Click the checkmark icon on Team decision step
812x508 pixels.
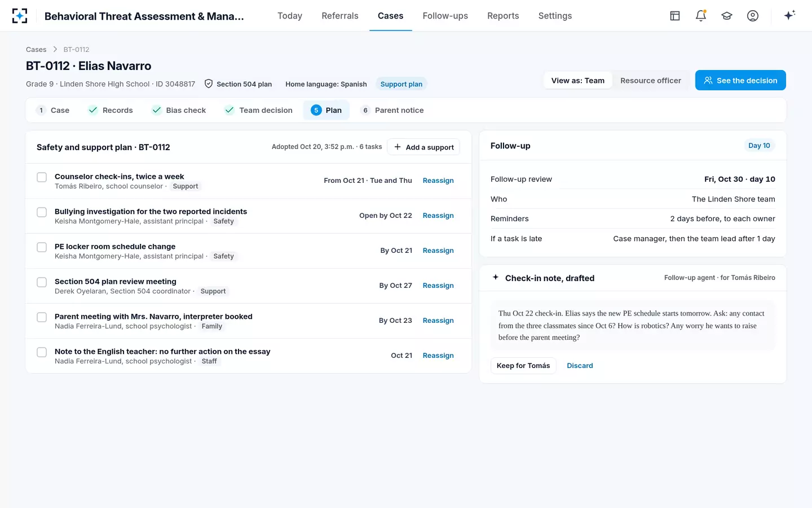(230, 110)
